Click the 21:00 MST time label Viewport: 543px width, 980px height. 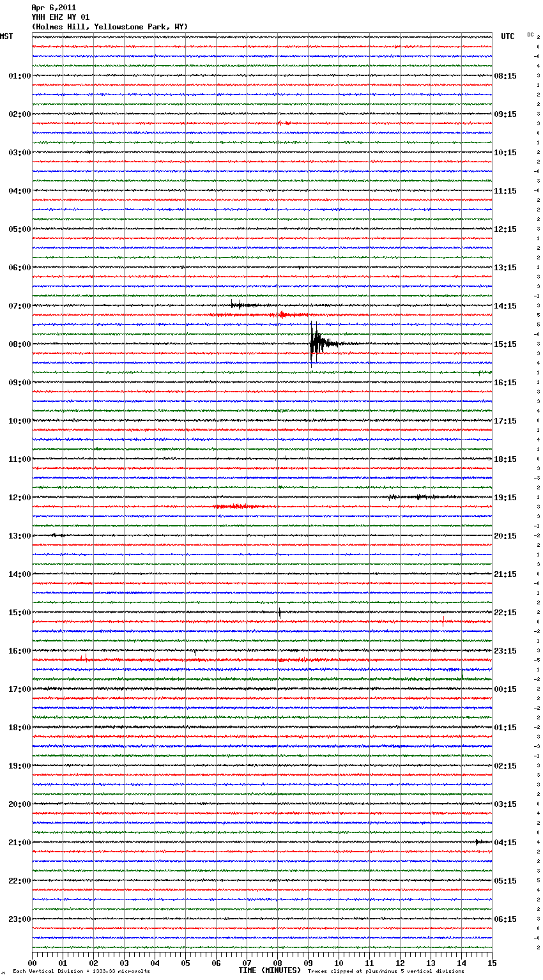tap(20, 843)
